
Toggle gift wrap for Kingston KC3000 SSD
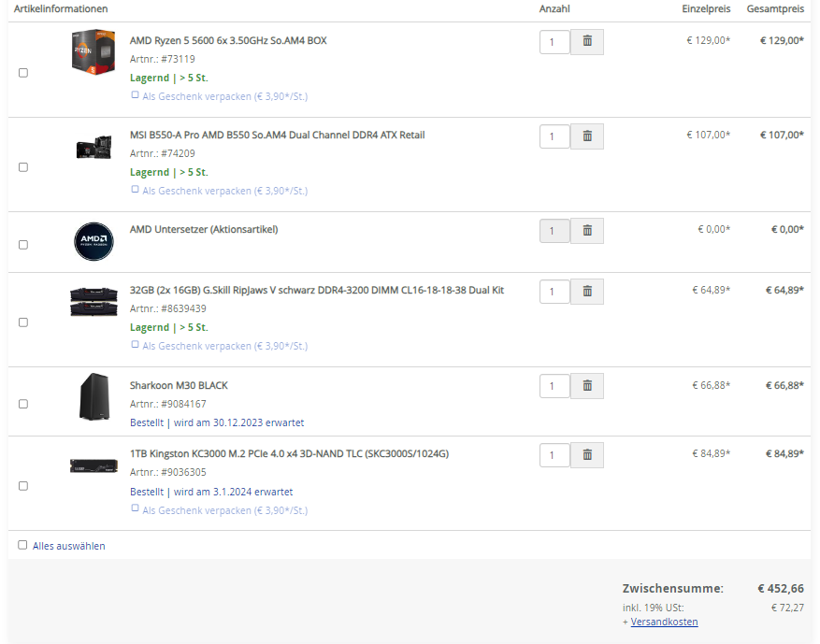pyautogui.click(x=135, y=509)
